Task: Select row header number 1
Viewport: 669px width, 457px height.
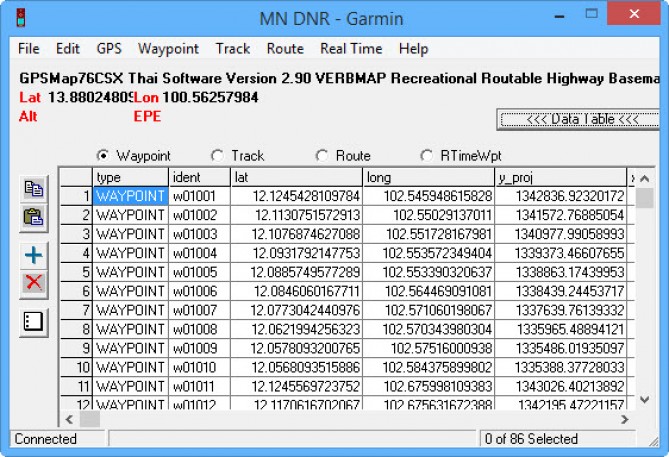Action: coord(76,196)
